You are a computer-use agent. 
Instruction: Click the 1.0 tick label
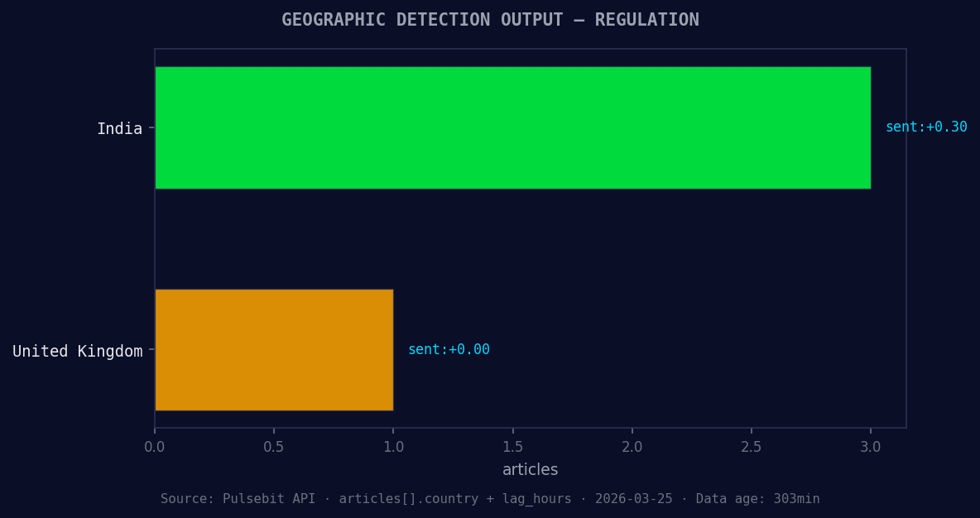point(393,447)
